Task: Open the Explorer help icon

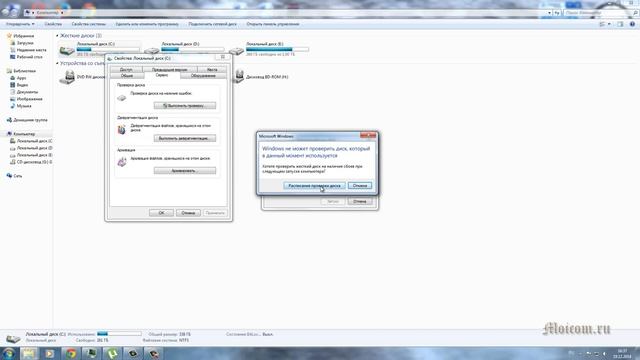Action: tap(632, 24)
